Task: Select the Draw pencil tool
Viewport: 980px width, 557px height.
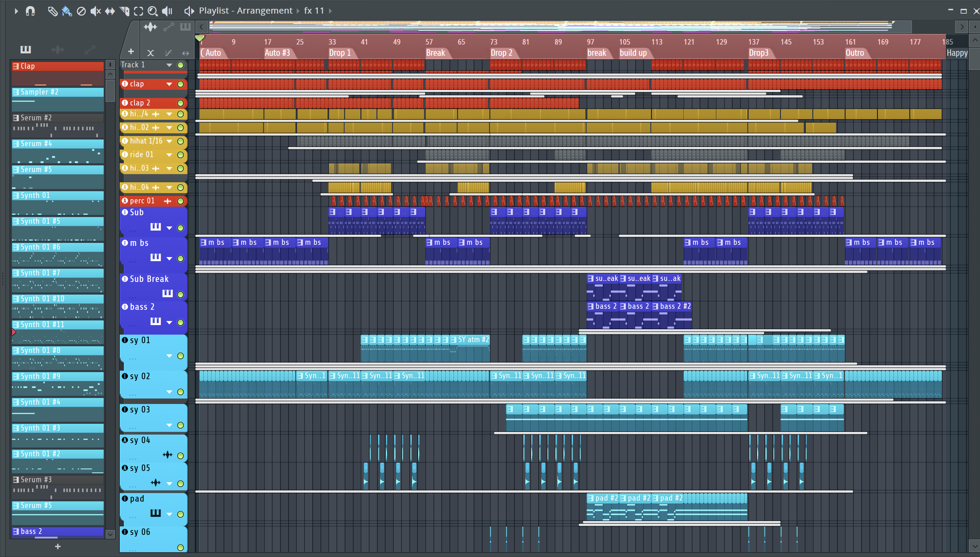Action: [52, 11]
